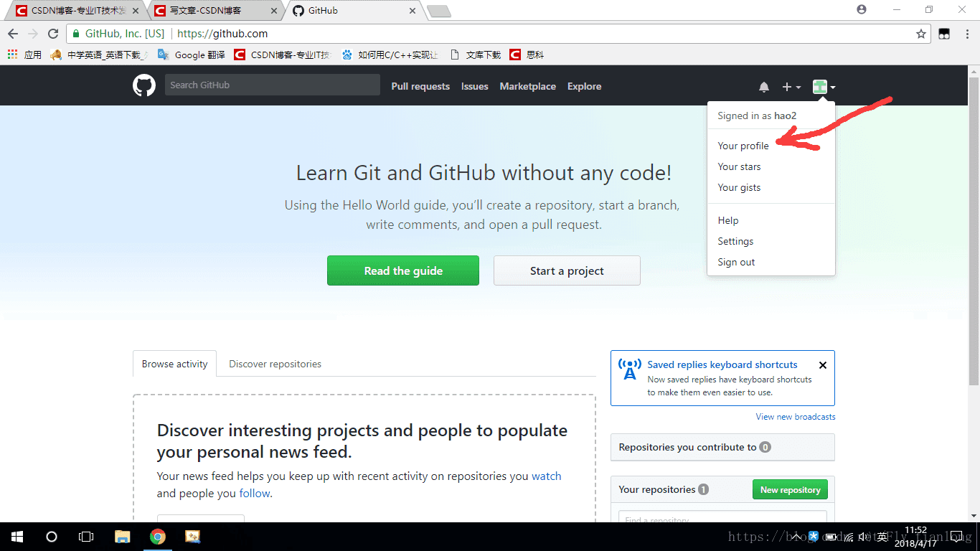Click the Chrome taskbar icon
The width and height of the screenshot is (980, 551).
(158, 537)
